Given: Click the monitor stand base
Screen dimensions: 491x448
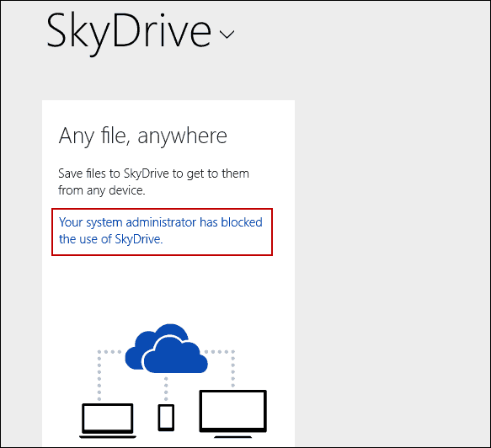Looking at the screenshot, I should tap(233, 436).
